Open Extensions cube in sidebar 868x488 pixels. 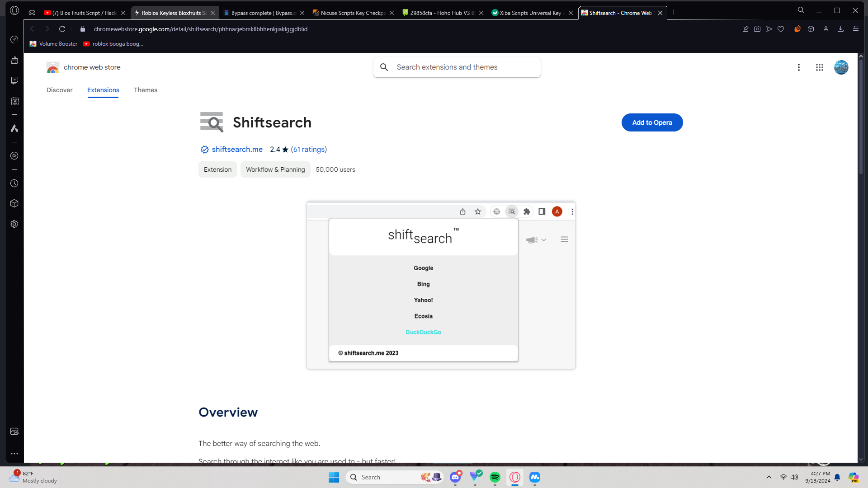coord(14,203)
